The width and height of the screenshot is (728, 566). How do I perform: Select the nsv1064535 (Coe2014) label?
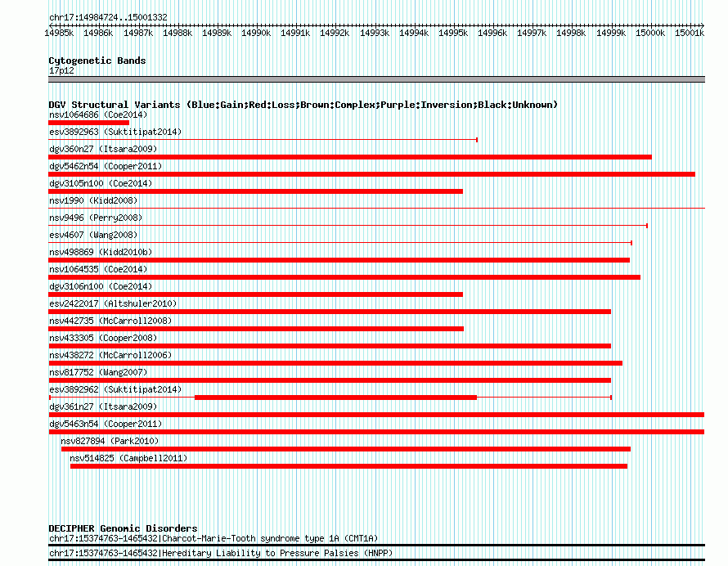tap(98, 269)
